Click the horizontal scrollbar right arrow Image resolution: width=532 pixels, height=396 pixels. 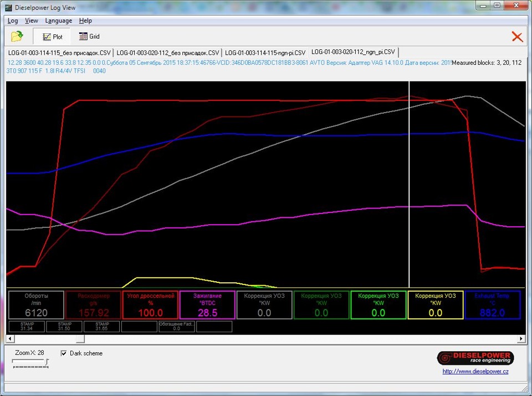(520, 338)
